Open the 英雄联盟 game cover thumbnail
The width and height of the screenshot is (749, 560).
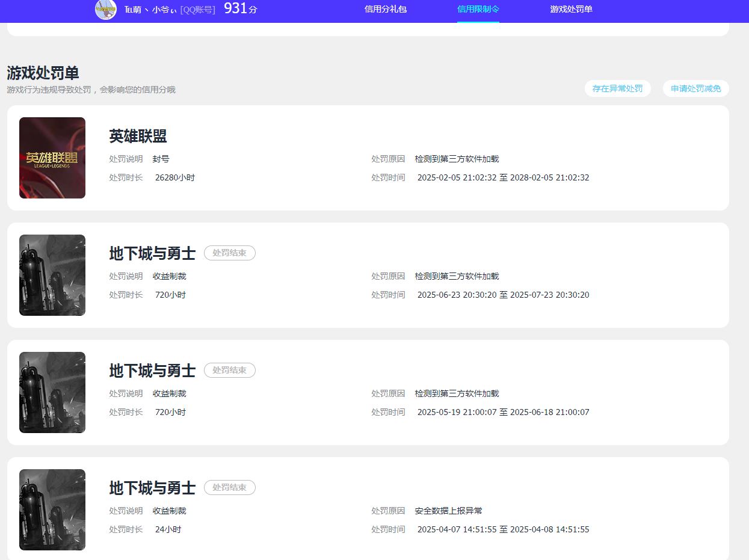(x=52, y=158)
